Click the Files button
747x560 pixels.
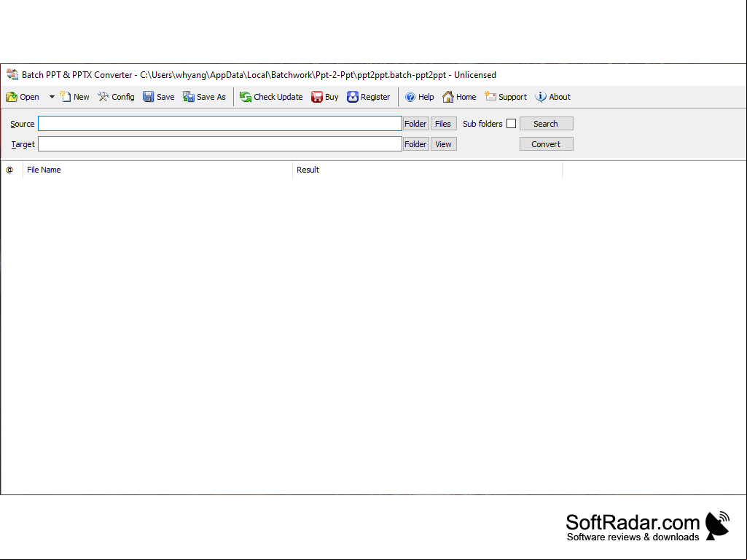443,124
